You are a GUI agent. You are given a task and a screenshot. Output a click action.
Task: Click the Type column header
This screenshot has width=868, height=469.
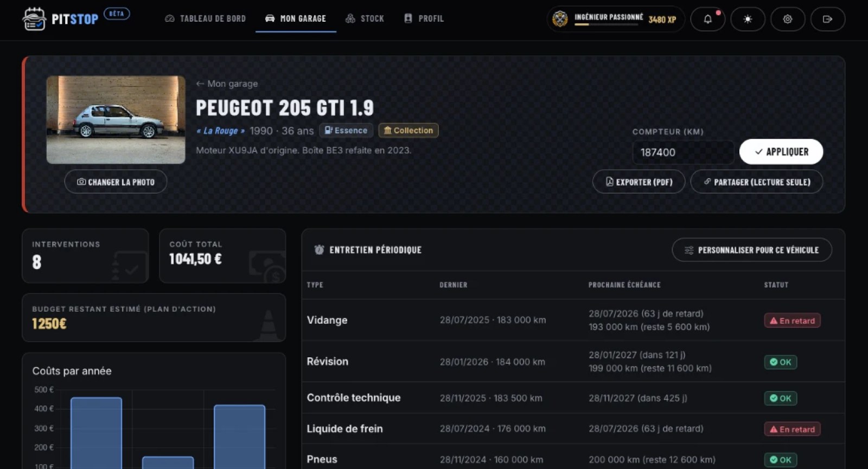(315, 285)
